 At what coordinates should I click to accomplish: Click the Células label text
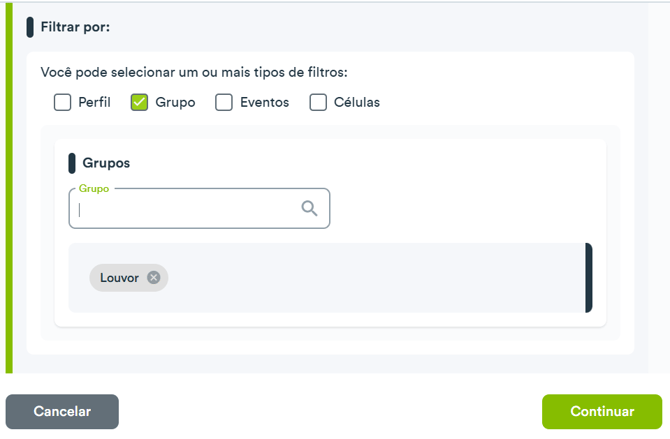pyautogui.click(x=357, y=103)
